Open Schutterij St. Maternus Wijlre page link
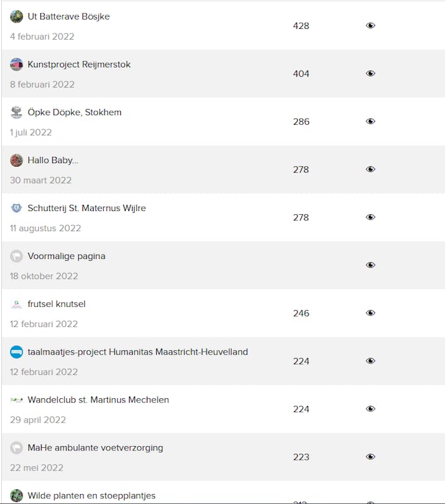Image resolution: width=445 pixels, height=504 pixels. click(86, 208)
